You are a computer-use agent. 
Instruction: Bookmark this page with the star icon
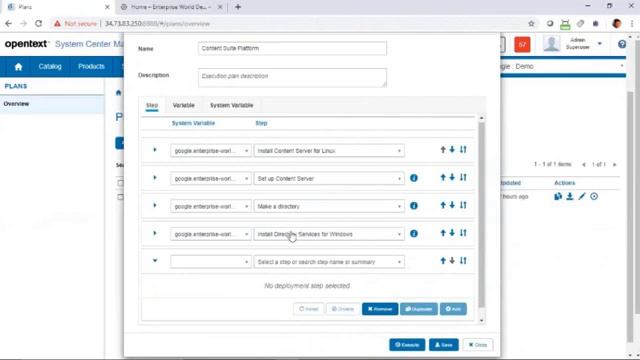click(x=531, y=24)
